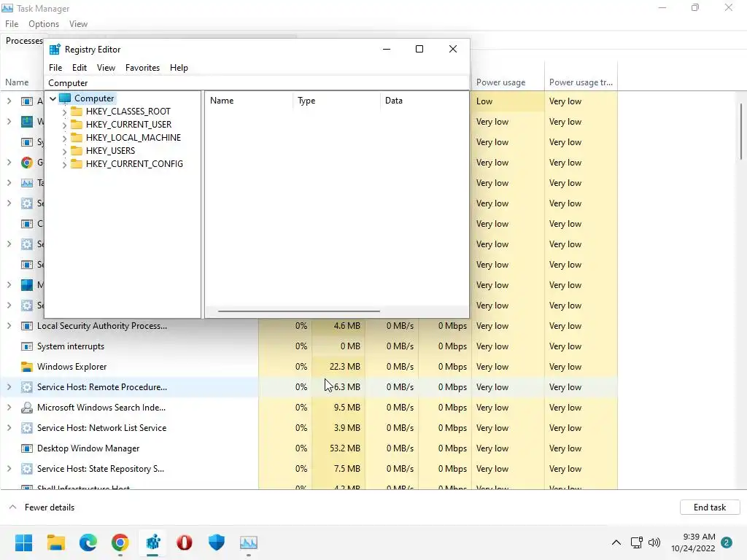The width and height of the screenshot is (747, 560).
Task: Select System interrupts process icon
Action: 27,346
